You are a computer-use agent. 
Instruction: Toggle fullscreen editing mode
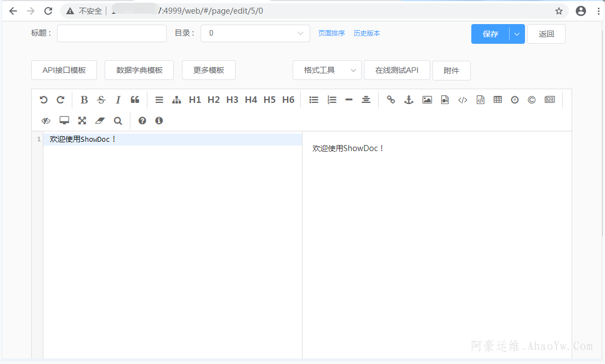(x=82, y=120)
